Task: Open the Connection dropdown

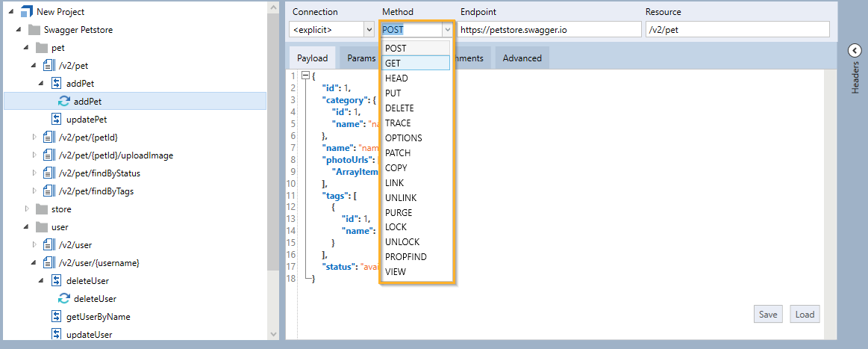Action: pyautogui.click(x=369, y=30)
